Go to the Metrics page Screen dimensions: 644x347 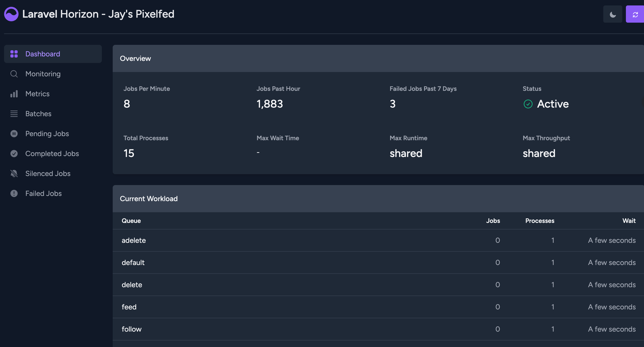pos(38,94)
